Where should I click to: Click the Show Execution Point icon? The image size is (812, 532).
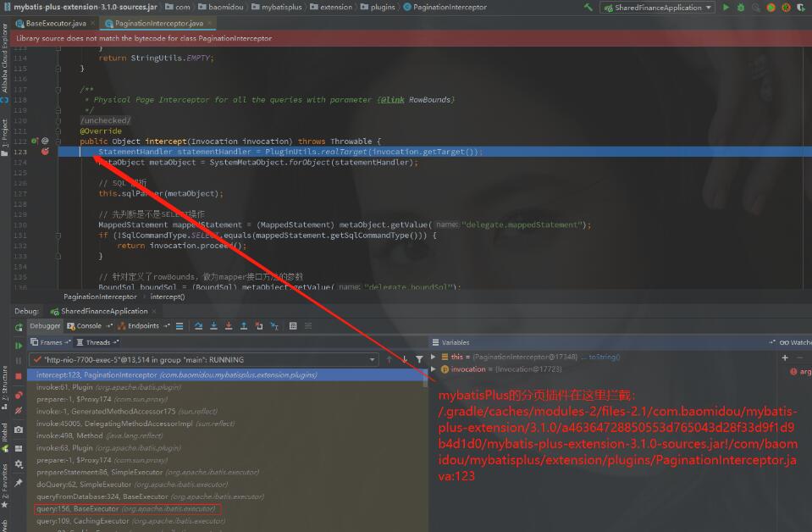pos(180,326)
